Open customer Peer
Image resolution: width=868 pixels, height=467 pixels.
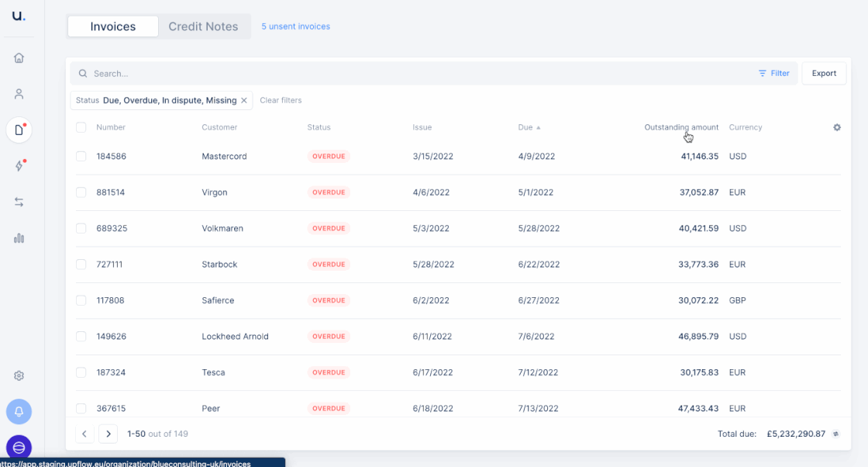(210, 408)
